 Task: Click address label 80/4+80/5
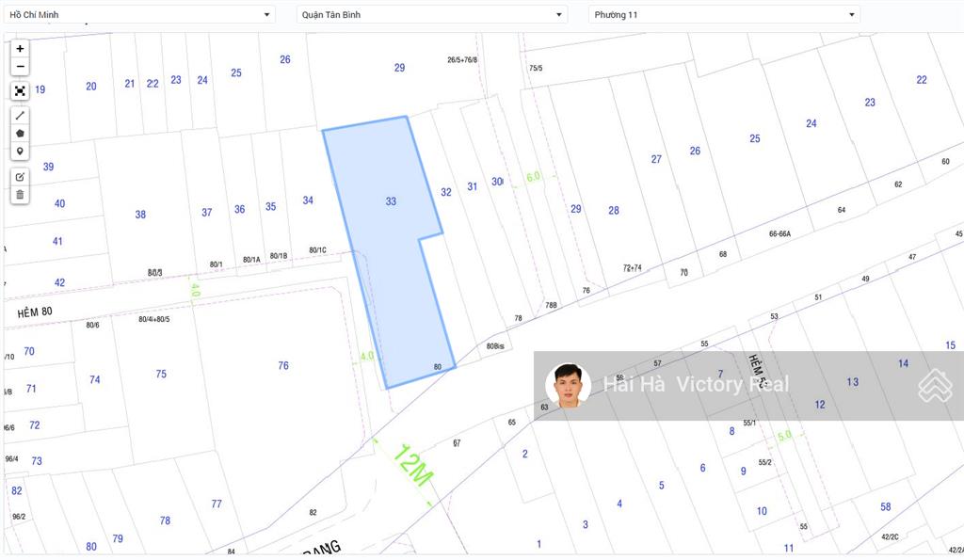pos(153,320)
